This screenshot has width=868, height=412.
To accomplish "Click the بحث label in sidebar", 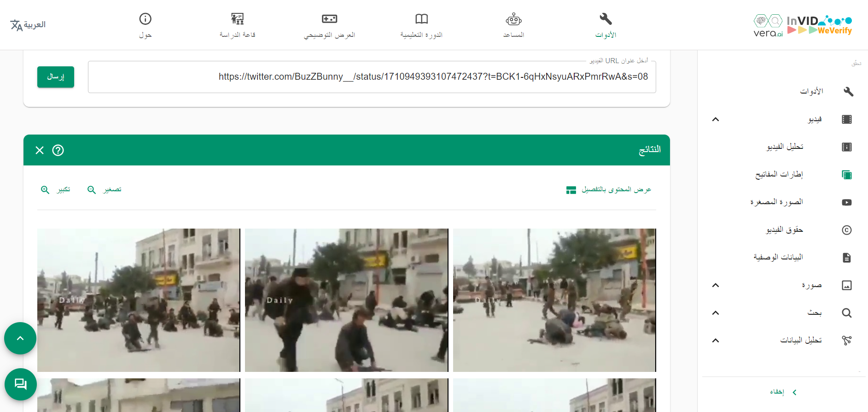I will [815, 313].
